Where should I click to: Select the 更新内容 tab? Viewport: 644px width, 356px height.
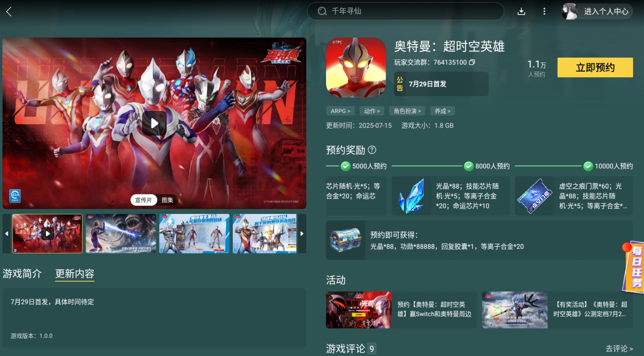[x=75, y=274]
